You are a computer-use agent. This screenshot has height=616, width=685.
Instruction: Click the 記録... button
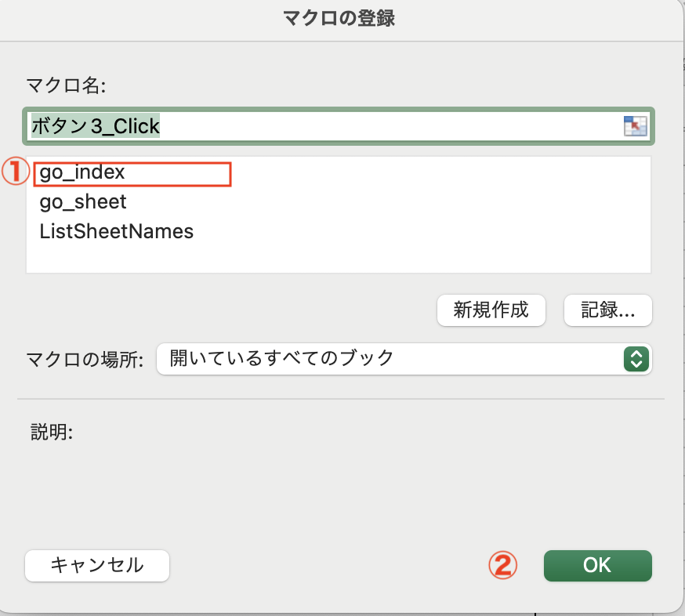tap(607, 310)
